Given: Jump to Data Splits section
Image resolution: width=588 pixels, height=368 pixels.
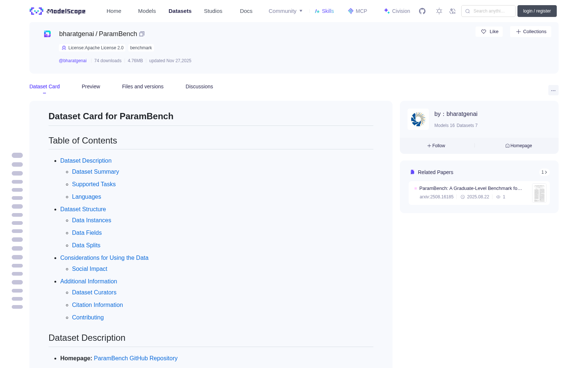Looking at the screenshot, I should tap(86, 245).
